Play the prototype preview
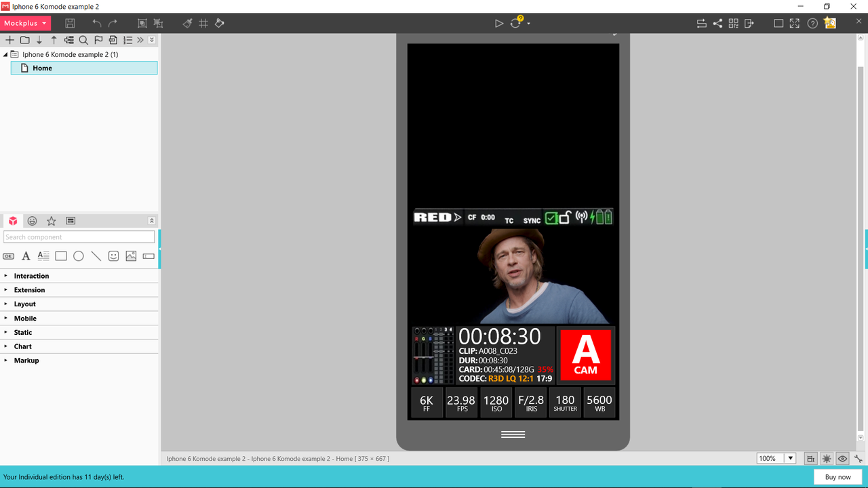The height and width of the screenshot is (488, 868). tap(499, 23)
